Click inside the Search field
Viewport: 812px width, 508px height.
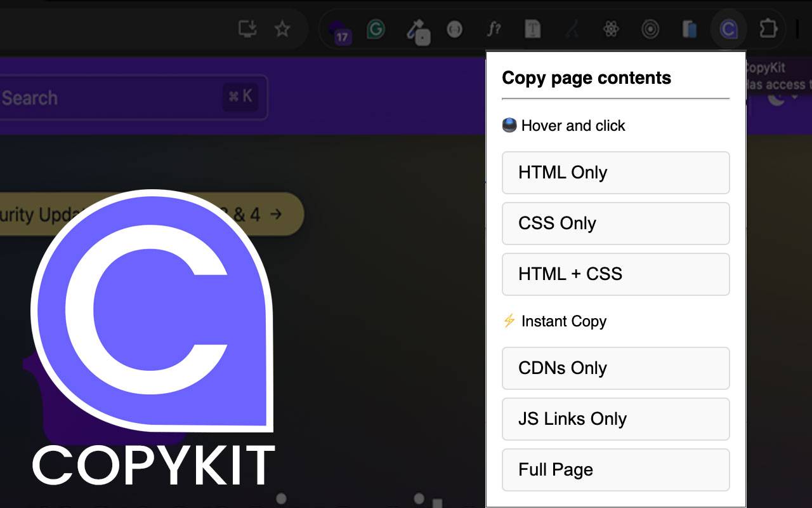coord(127,97)
